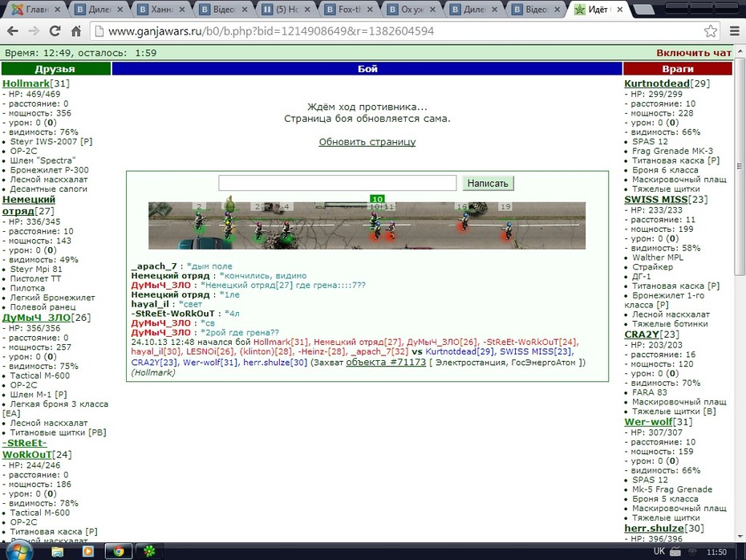Switch to the "Fox-th" tab

(x=349, y=9)
